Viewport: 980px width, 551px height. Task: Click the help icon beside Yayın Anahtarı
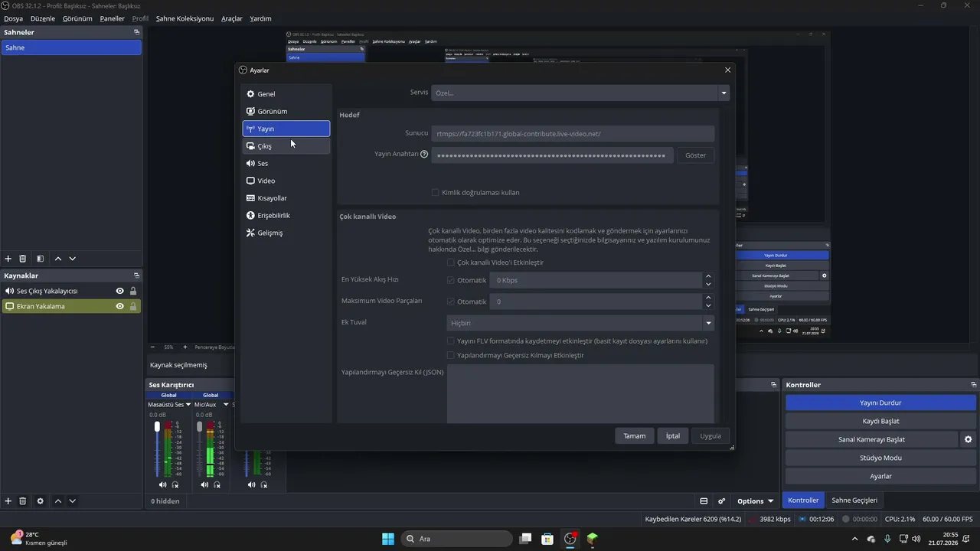pos(424,154)
